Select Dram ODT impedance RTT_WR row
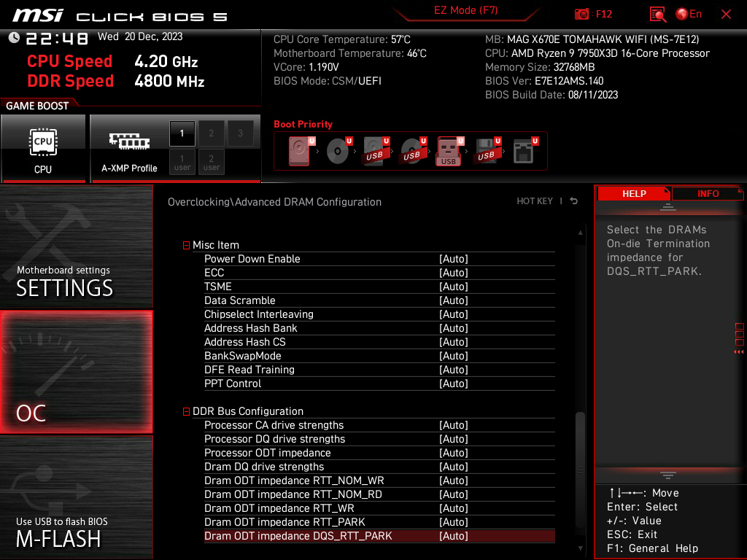 (x=379, y=508)
